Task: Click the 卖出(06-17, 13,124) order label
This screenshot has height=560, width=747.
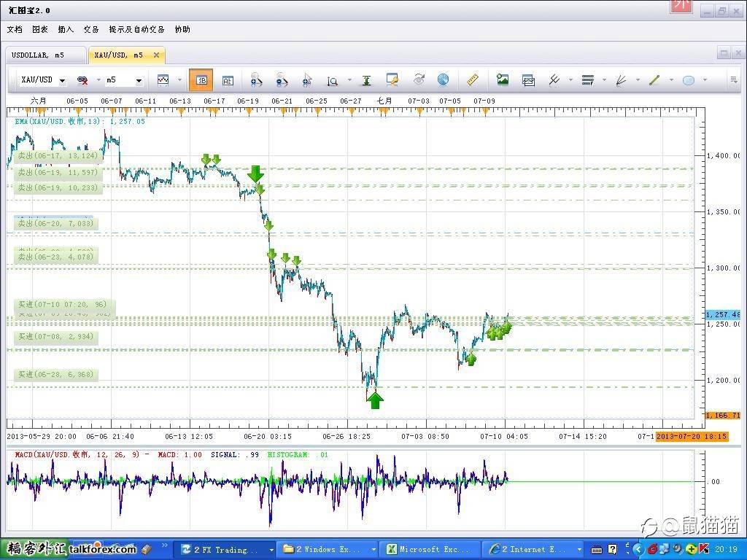Action: point(57,156)
